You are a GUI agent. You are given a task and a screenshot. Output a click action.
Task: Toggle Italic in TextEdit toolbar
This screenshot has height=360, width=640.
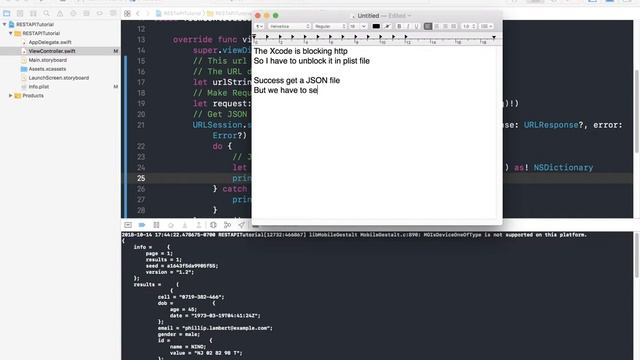pos(408,26)
